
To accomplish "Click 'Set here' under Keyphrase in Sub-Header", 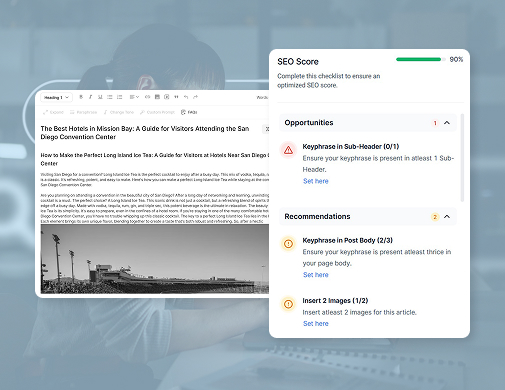I will [315, 181].
